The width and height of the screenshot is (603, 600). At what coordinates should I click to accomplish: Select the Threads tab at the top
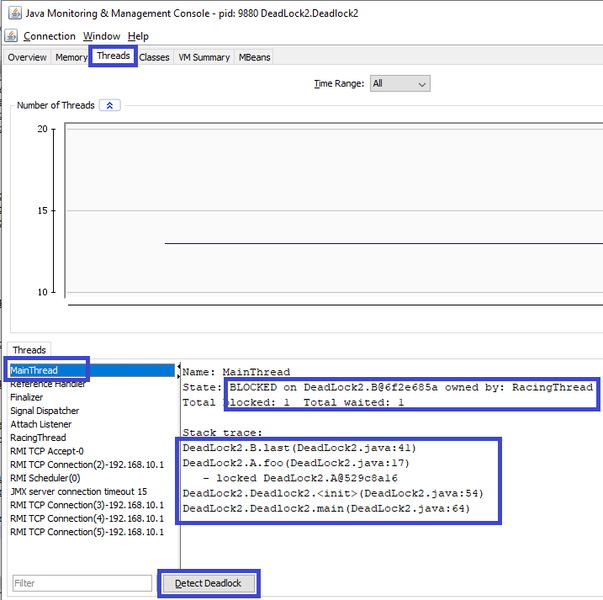(113, 56)
